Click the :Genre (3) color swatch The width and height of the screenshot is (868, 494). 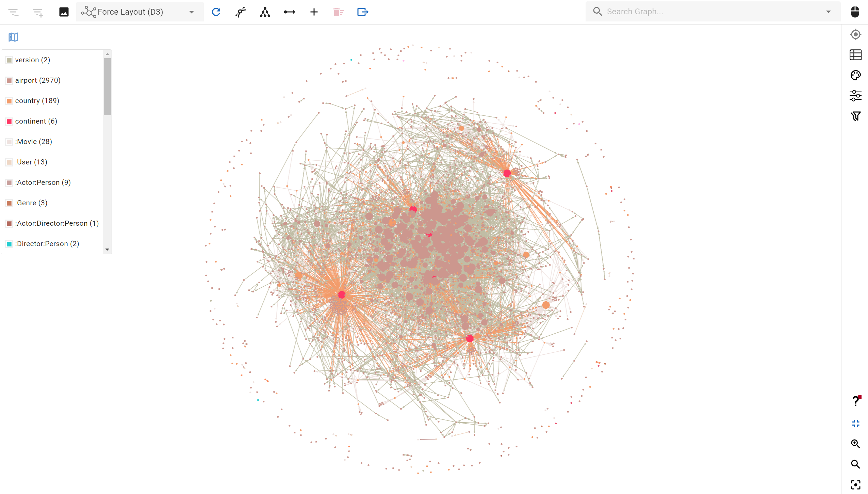pyautogui.click(x=9, y=203)
